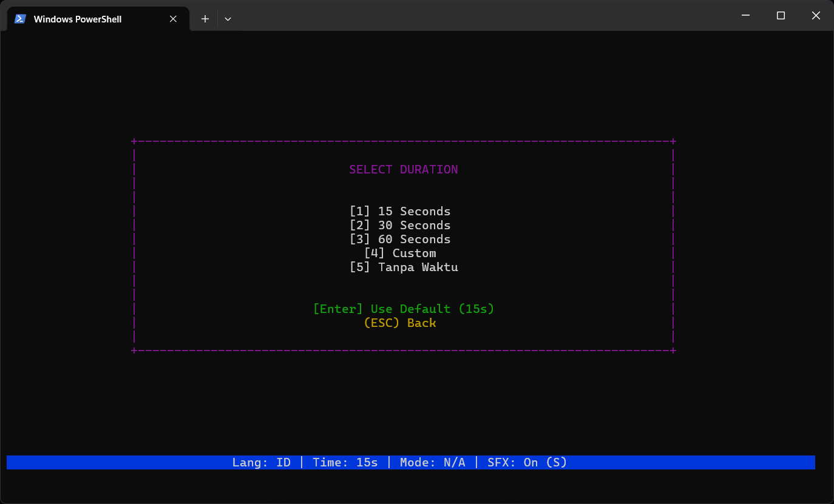Close the terminal window
Viewport: 834px width, 504px height.
click(816, 16)
